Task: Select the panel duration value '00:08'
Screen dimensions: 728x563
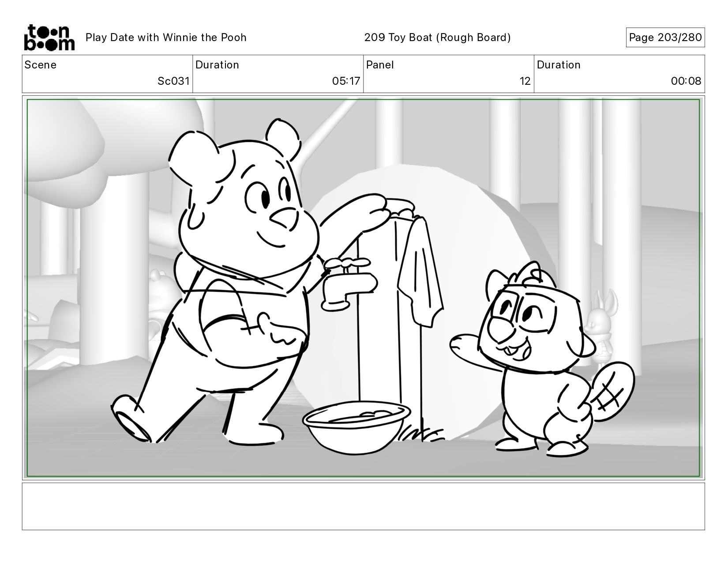Action: click(686, 81)
